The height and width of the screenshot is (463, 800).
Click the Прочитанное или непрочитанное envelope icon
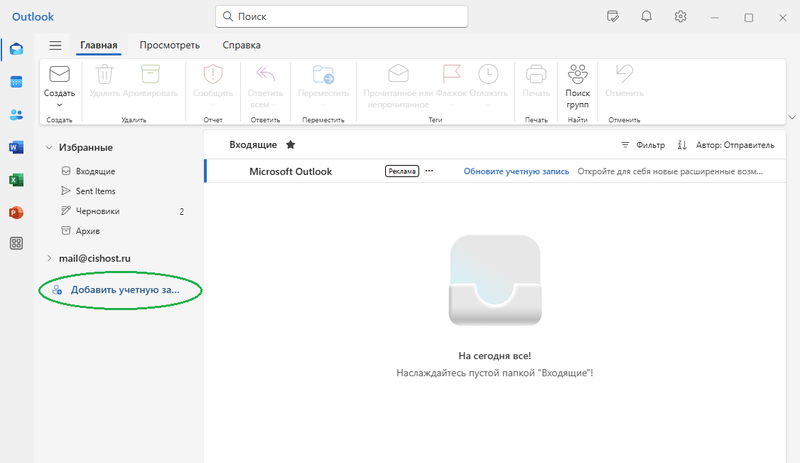pos(398,74)
